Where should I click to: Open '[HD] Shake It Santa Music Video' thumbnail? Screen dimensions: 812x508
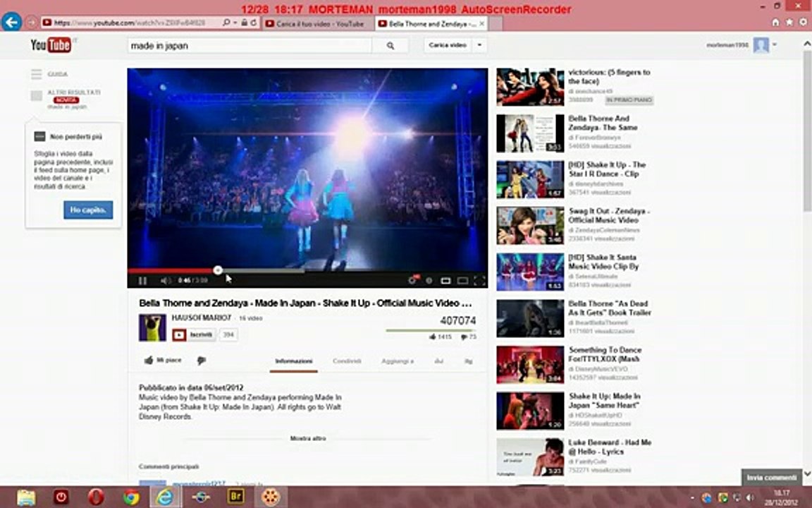[530, 272]
